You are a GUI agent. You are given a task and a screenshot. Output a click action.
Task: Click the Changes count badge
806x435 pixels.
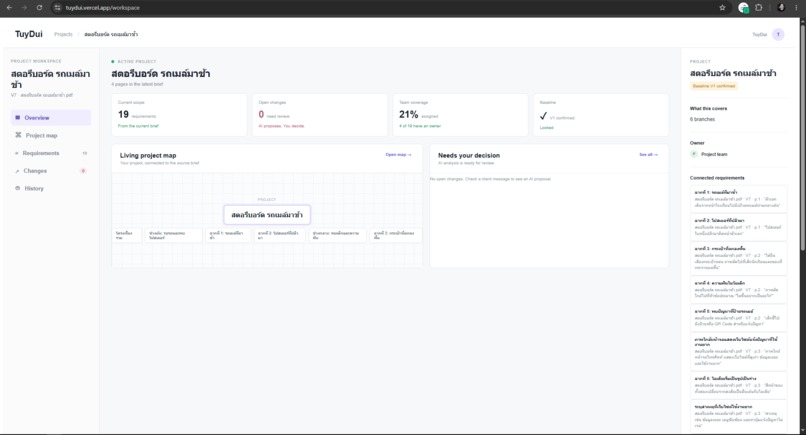tap(83, 171)
